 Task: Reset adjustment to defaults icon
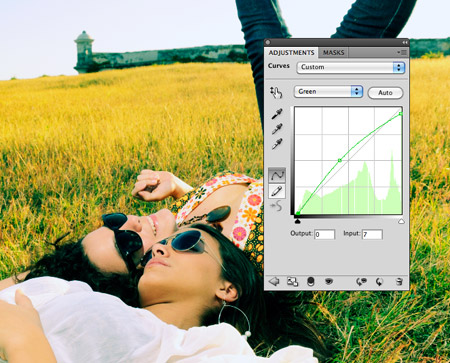(379, 282)
